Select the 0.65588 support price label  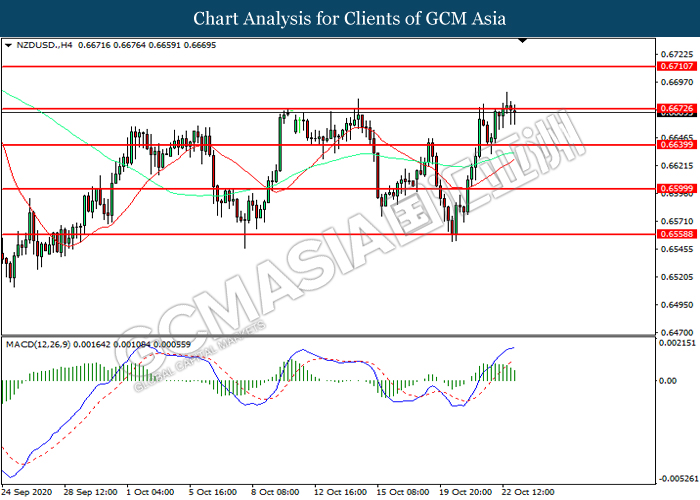(x=677, y=234)
